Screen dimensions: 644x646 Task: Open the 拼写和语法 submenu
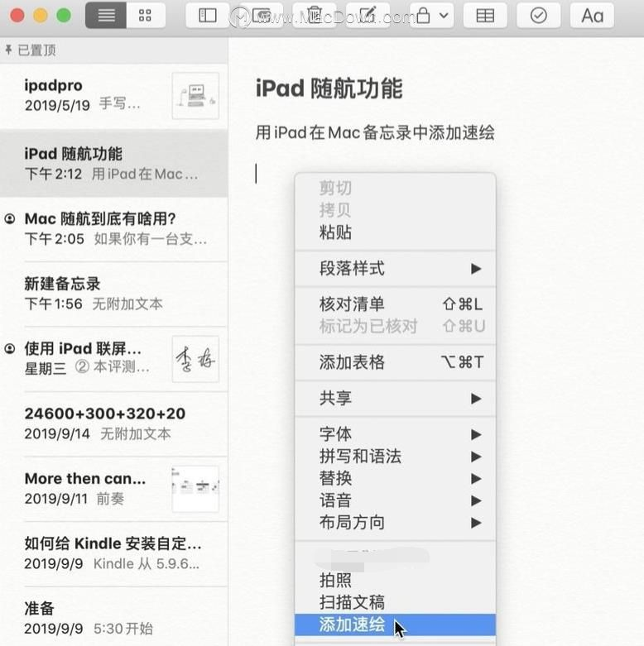coord(395,457)
